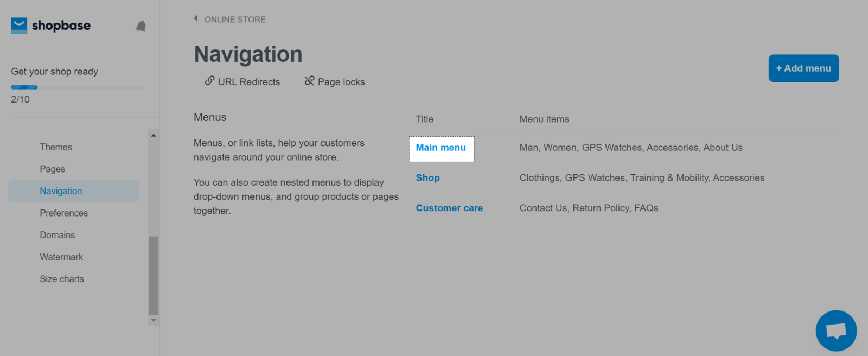Select Preferences in the sidebar
Screen dimensions: 868x356
(x=63, y=213)
